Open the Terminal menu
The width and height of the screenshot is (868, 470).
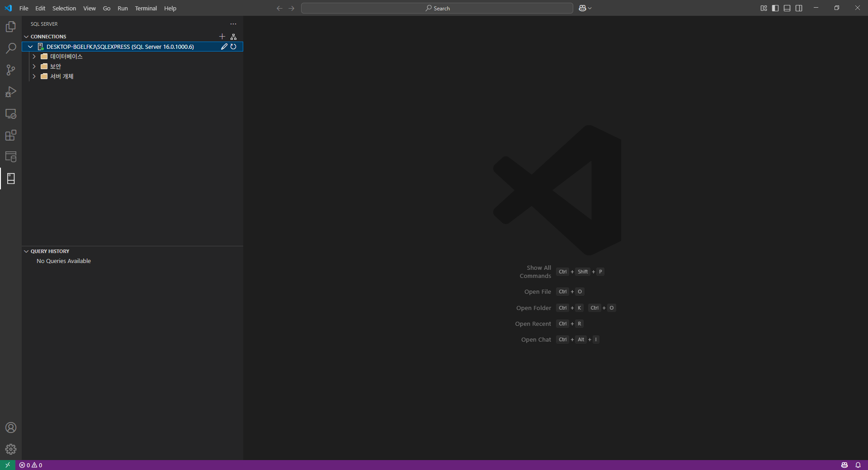[146, 8]
